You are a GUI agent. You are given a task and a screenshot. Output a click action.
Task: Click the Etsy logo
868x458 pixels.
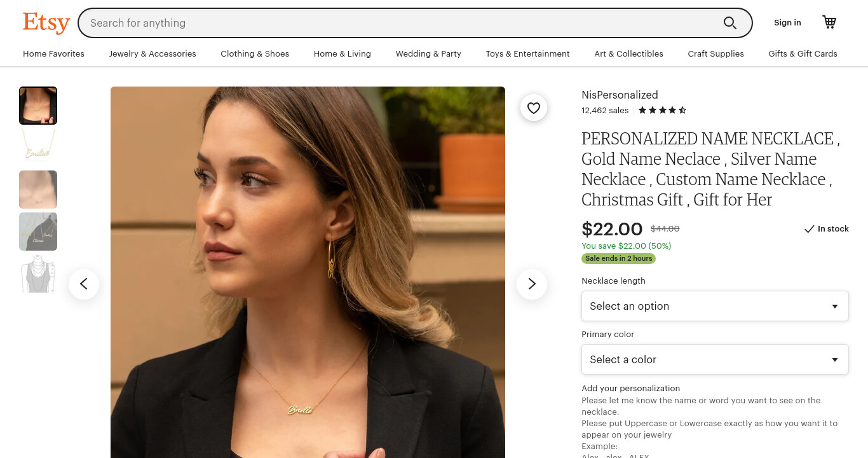point(46,23)
